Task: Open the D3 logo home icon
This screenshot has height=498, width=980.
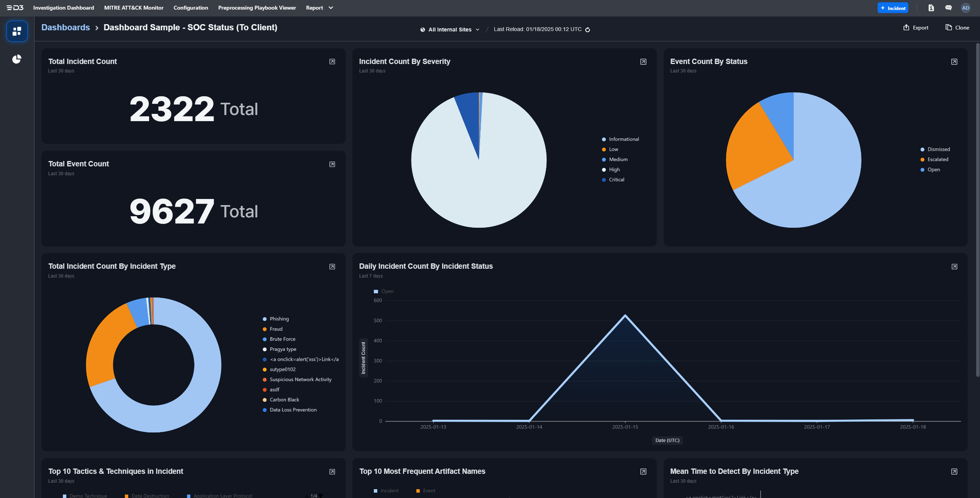Action: 15,7
